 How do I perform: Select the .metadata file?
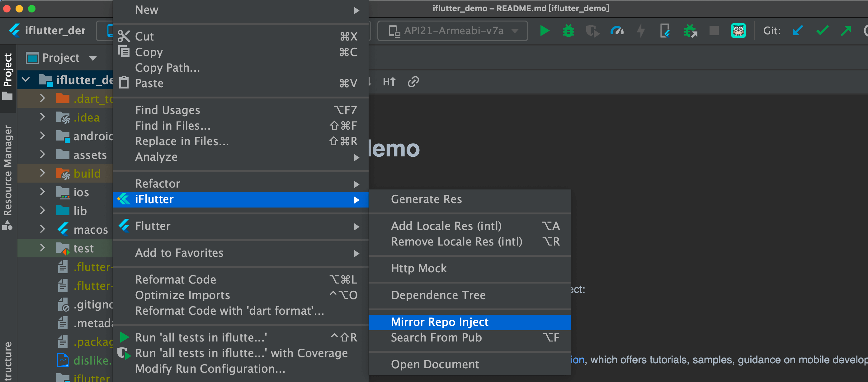point(85,323)
